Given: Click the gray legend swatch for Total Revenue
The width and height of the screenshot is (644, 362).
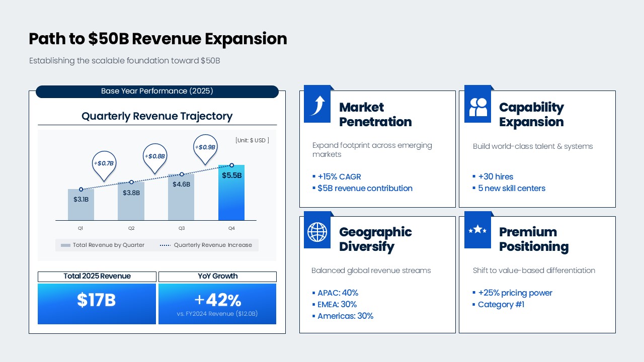Looking at the screenshot, I should (x=65, y=245).
